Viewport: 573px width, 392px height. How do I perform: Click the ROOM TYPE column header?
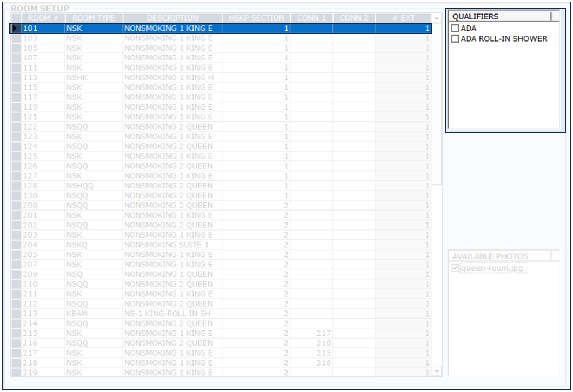94,18
